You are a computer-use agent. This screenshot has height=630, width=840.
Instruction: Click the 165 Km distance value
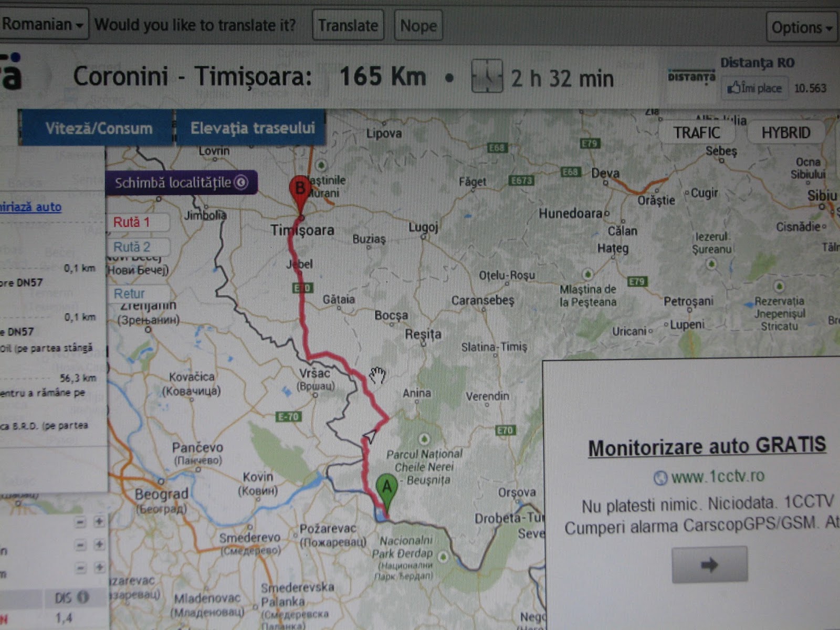point(383,77)
